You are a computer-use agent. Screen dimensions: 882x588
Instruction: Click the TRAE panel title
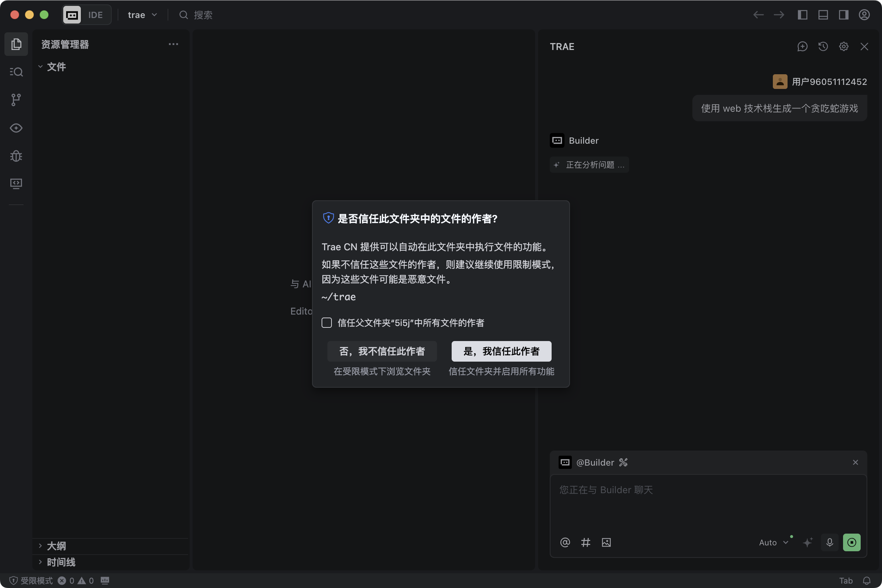(x=562, y=47)
